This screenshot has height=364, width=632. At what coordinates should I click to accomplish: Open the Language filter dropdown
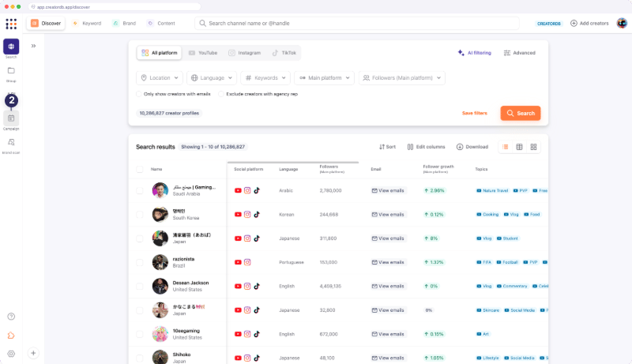point(212,77)
